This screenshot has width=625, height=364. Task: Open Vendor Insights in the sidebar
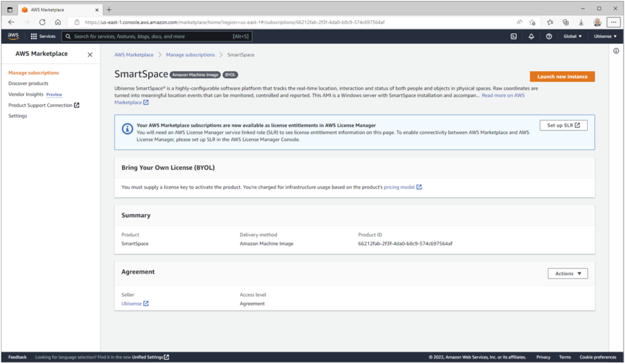(x=26, y=95)
